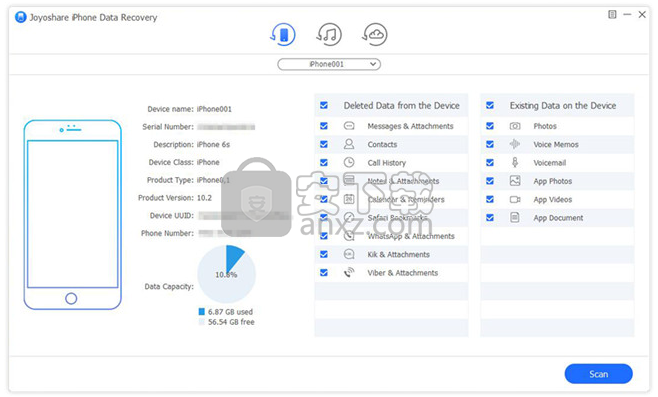
Task: Click the App Videos camcorder icon
Action: pyautogui.click(x=515, y=199)
